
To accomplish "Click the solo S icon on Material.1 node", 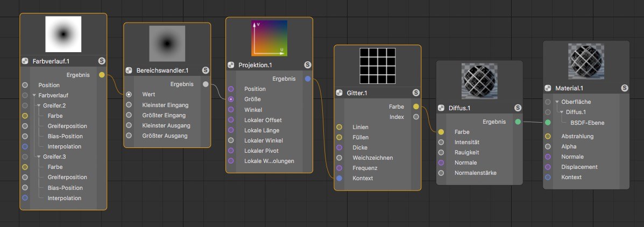I will (625, 88).
